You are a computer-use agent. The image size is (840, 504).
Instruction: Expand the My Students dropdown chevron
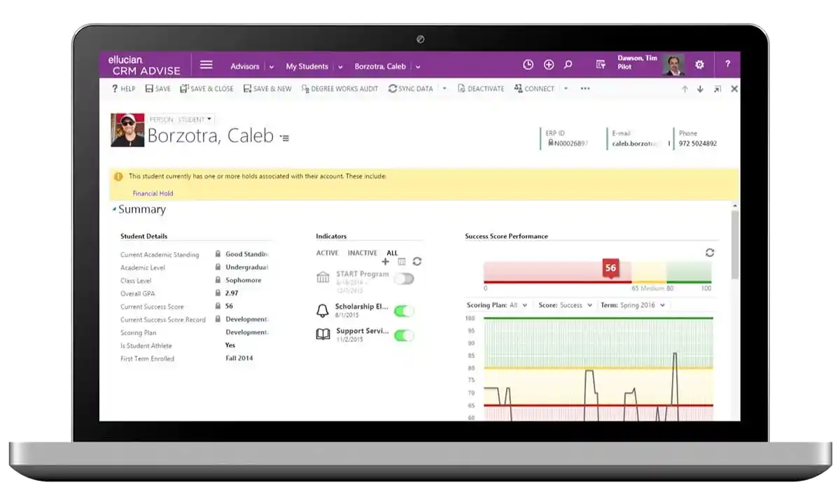(x=340, y=67)
